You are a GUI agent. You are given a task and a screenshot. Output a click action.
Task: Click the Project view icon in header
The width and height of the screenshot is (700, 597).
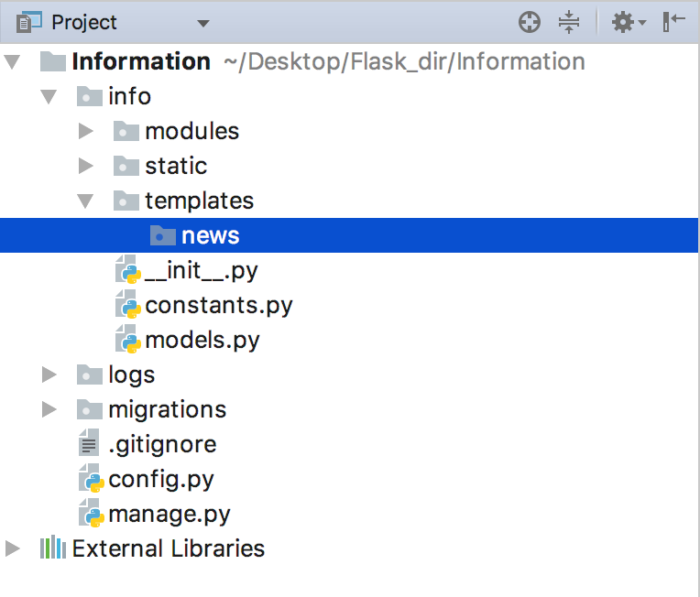29,22
